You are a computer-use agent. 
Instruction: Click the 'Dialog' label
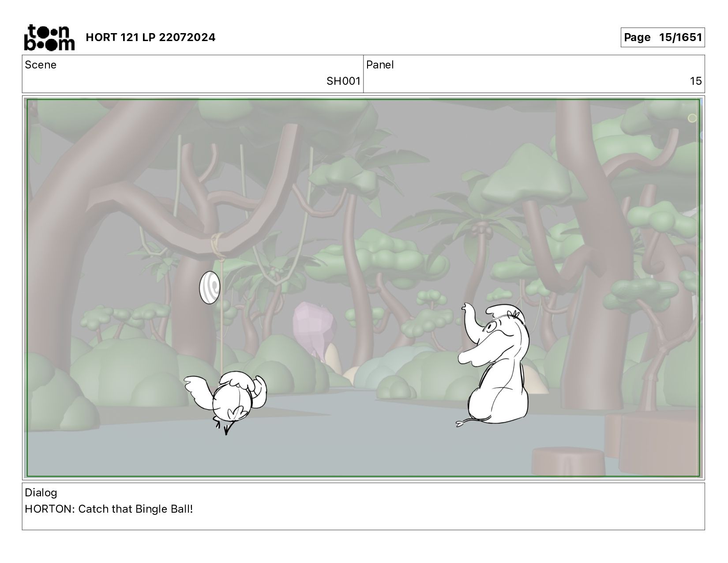[41, 493]
